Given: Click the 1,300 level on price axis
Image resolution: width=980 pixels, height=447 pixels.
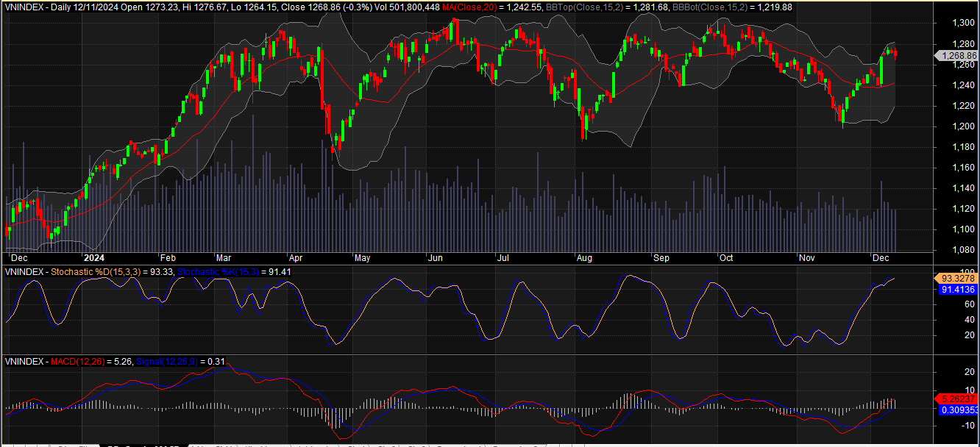Looking at the screenshot, I should click(953, 23).
